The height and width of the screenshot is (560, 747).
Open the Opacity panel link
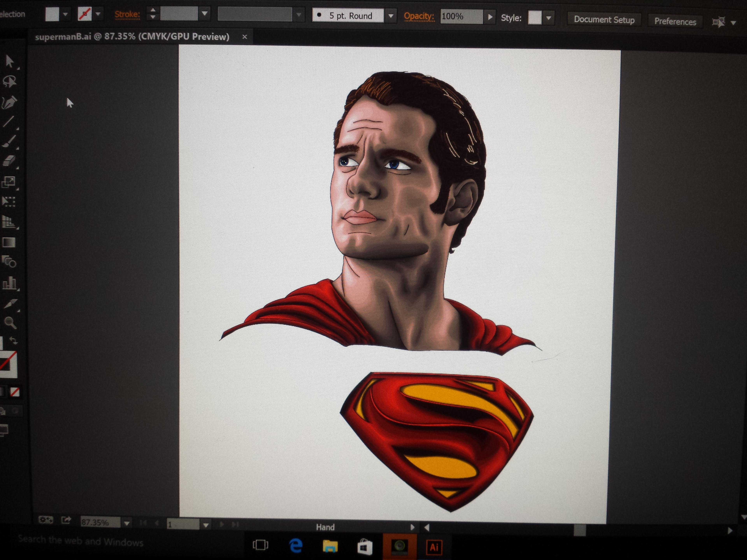click(419, 16)
